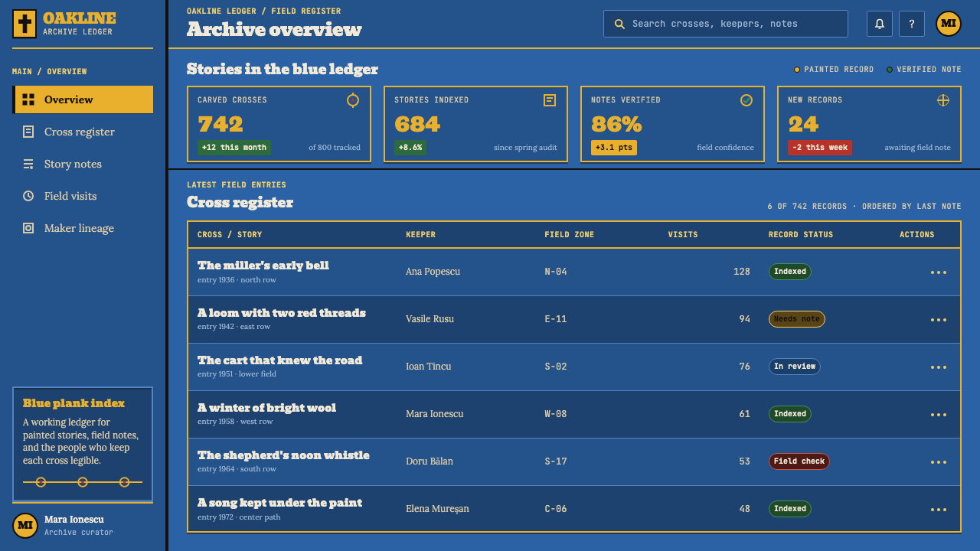Viewport: 980px width, 551px height.
Task: Click the Notes Verified card checkmark icon
Action: (x=746, y=100)
